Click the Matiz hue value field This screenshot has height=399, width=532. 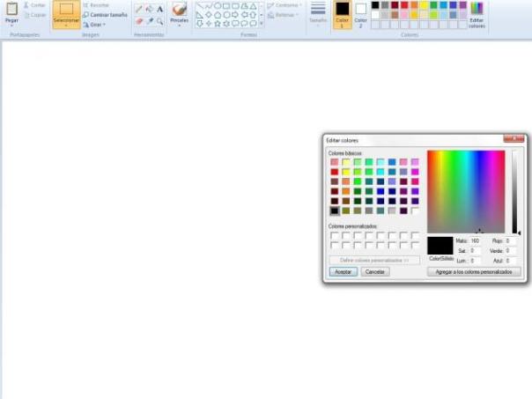point(475,240)
